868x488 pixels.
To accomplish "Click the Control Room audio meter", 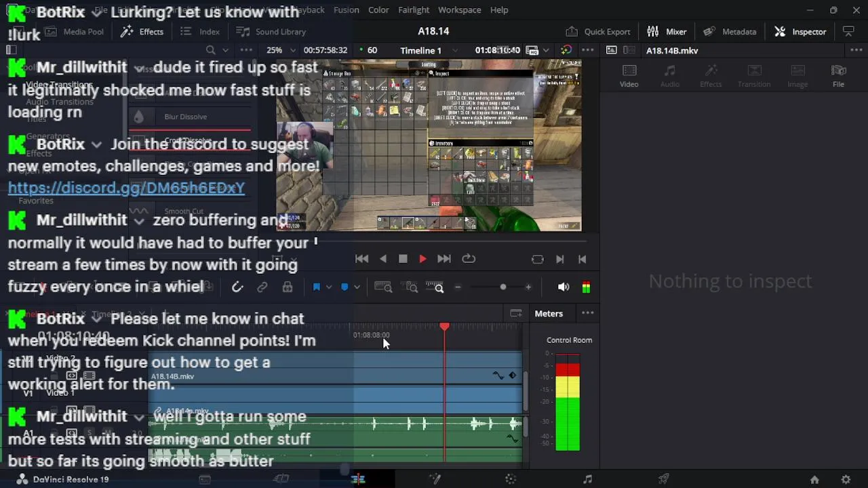I will 568,402.
